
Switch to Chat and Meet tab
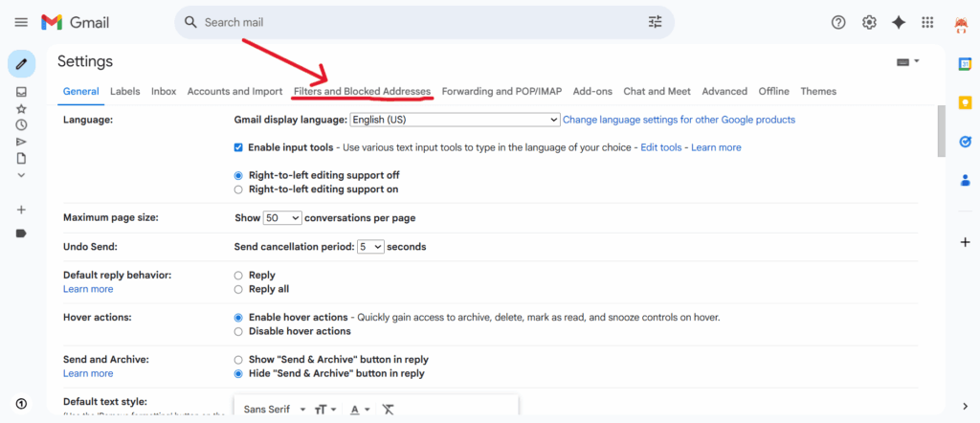click(657, 91)
